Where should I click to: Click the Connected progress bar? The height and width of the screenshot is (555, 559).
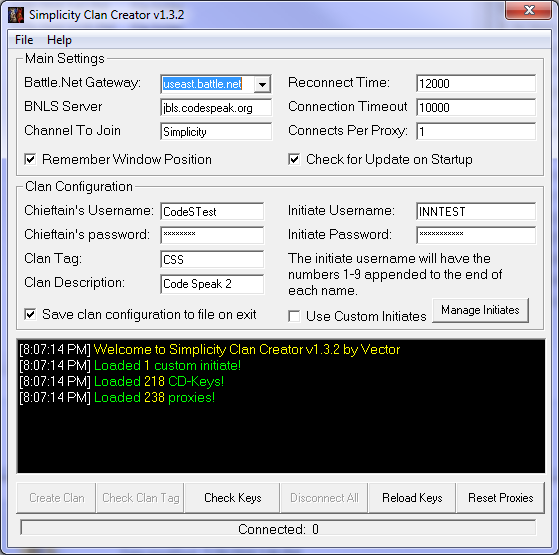278,529
